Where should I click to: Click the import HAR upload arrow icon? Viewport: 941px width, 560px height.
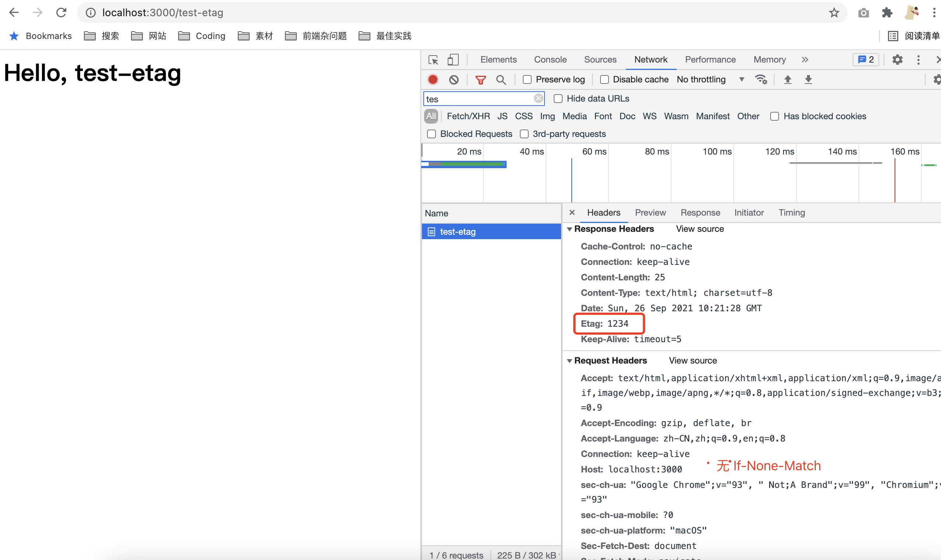tap(787, 79)
